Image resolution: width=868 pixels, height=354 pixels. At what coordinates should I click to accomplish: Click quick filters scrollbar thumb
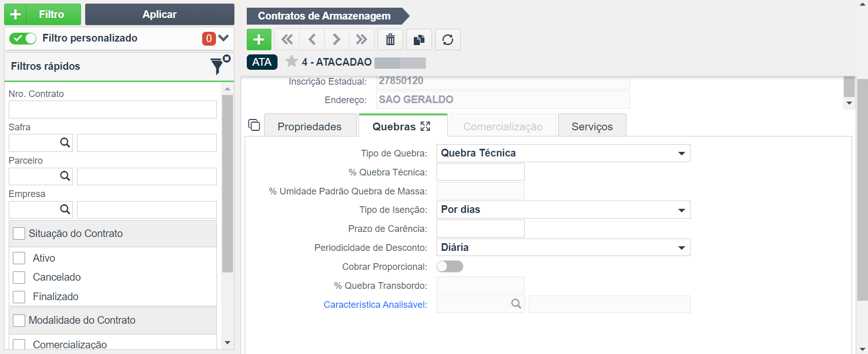point(228,183)
